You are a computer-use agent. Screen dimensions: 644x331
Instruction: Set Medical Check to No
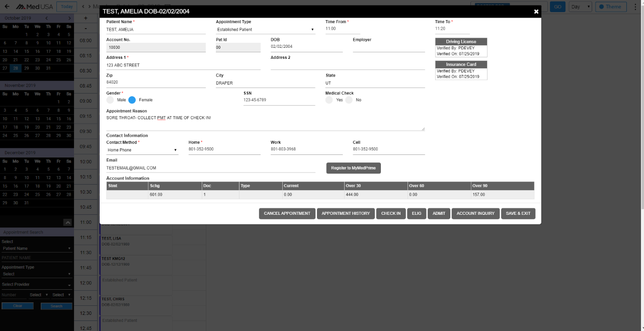[x=349, y=100]
